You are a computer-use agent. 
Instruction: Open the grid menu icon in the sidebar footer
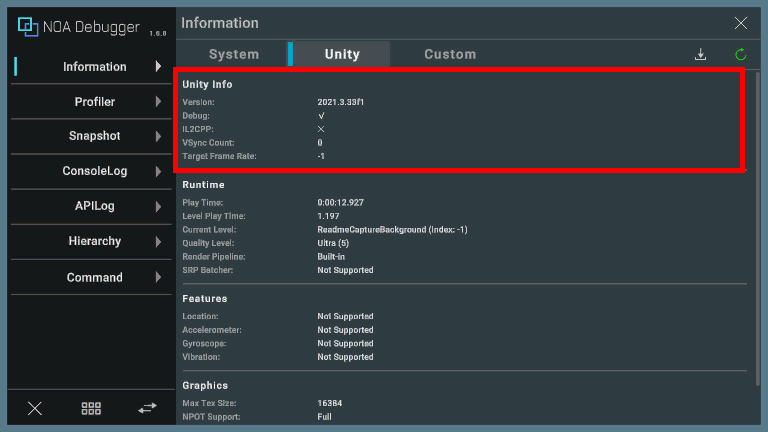[x=91, y=408]
